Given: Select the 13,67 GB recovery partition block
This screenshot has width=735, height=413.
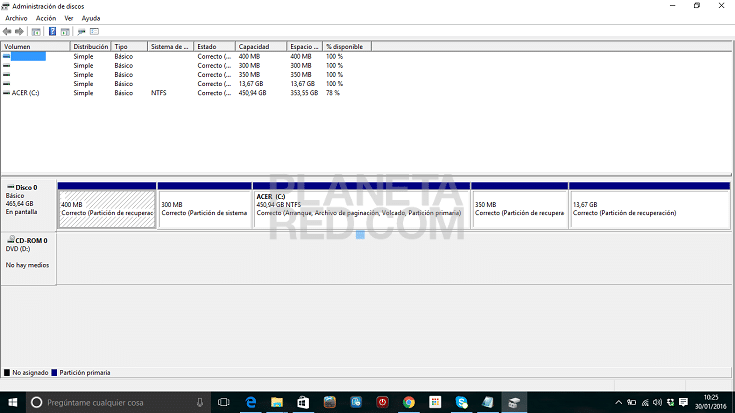Looking at the screenshot, I should (649, 208).
